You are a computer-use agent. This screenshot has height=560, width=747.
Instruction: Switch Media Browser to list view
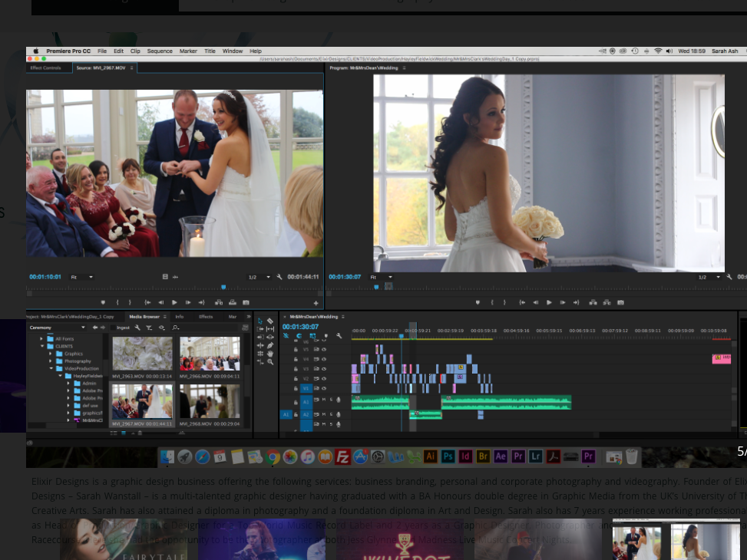point(114,433)
